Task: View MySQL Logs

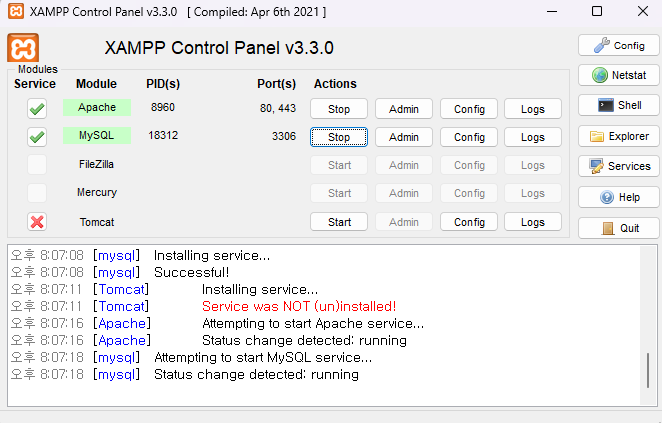Action: 533,137
